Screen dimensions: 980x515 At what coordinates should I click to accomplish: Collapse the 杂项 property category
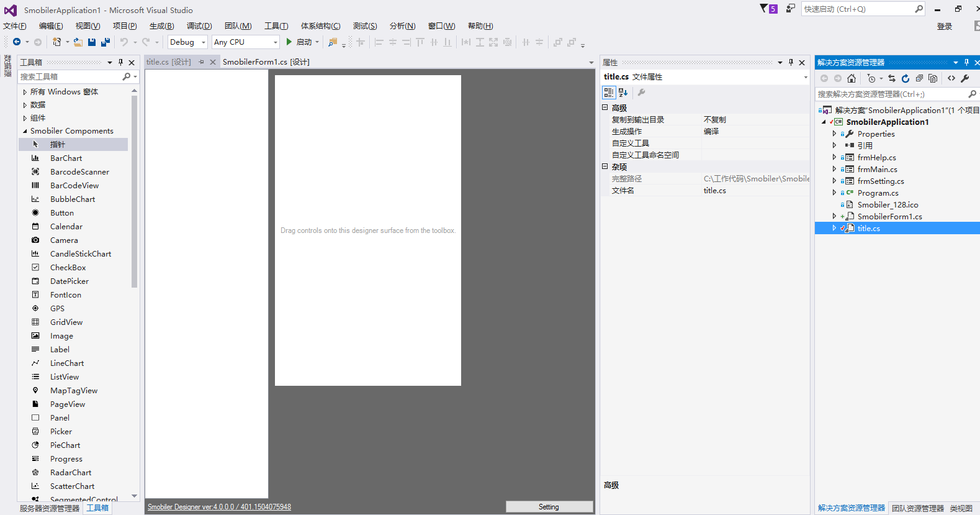(605, 166)
